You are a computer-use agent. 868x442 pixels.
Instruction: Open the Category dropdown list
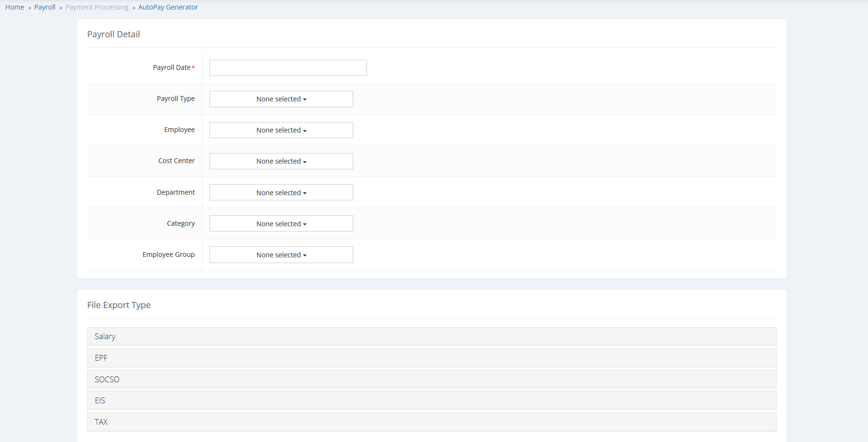tap(281, 223)
